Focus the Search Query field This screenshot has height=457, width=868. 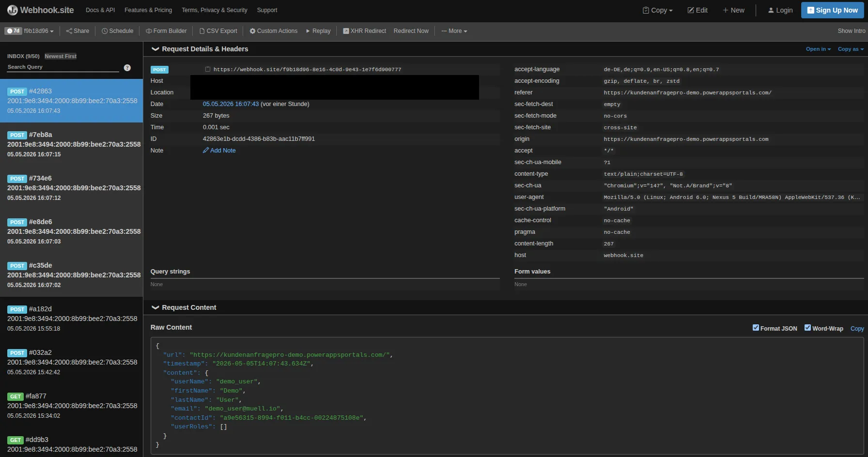63,67
